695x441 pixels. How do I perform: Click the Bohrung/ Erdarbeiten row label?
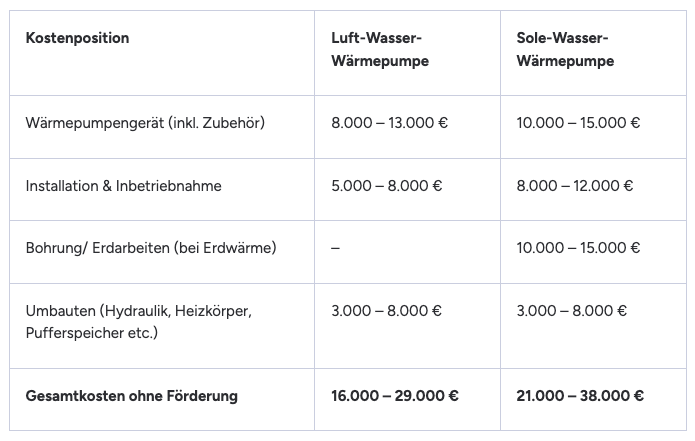150,247
